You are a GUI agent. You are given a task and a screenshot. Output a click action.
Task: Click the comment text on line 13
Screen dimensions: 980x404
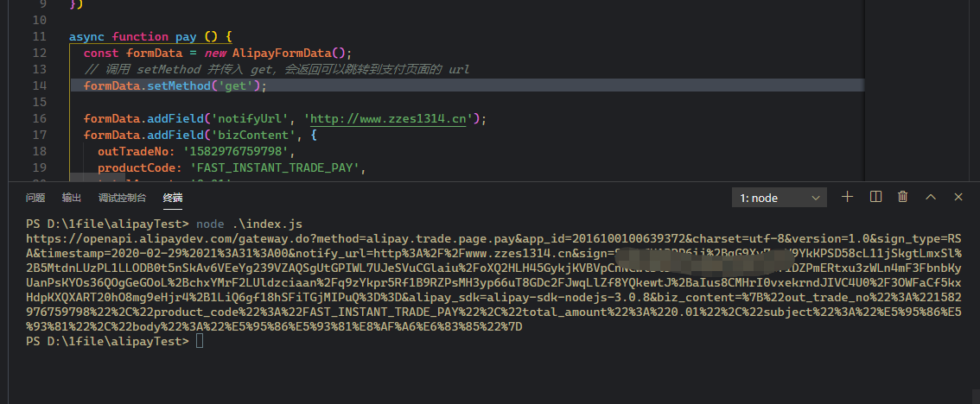point(277,69)
